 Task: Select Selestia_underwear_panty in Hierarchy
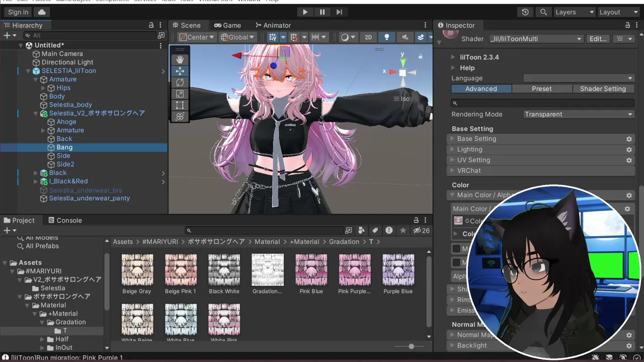(90, 199)
